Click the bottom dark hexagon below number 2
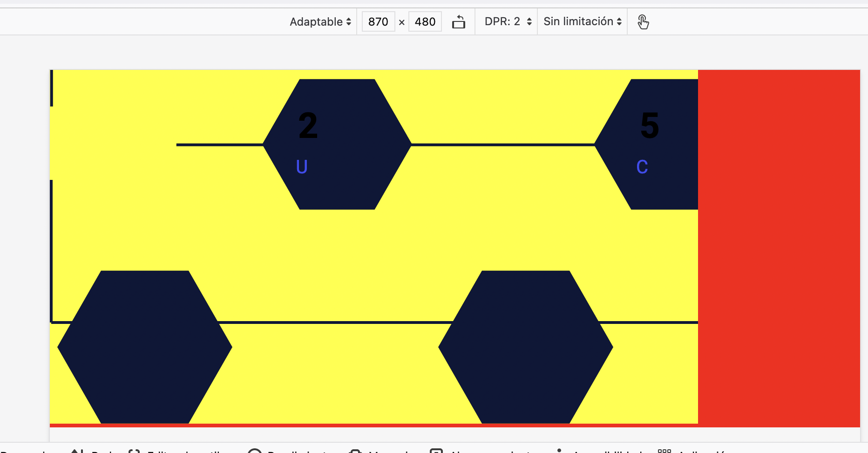This screenshot has width=868, height=453. 526,347
